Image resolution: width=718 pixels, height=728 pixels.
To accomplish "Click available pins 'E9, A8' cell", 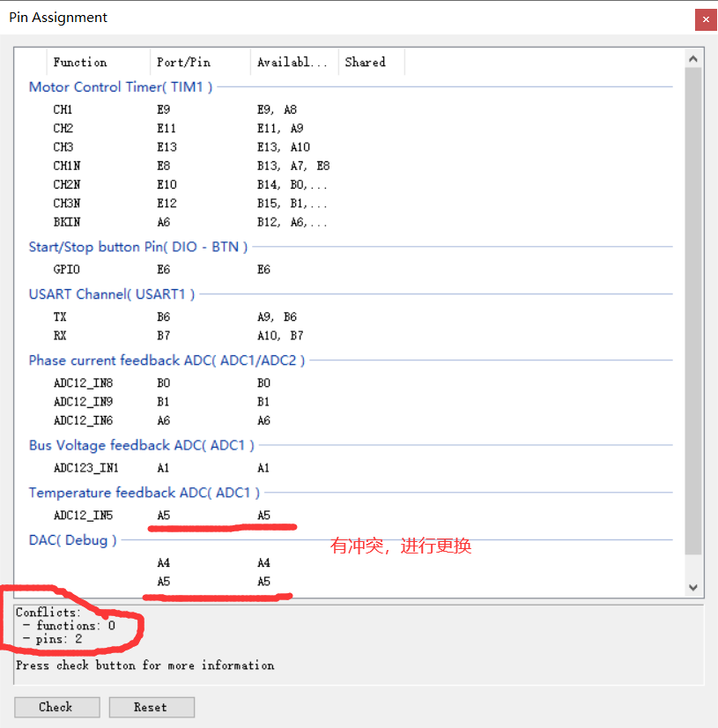I will click(278, 109).
